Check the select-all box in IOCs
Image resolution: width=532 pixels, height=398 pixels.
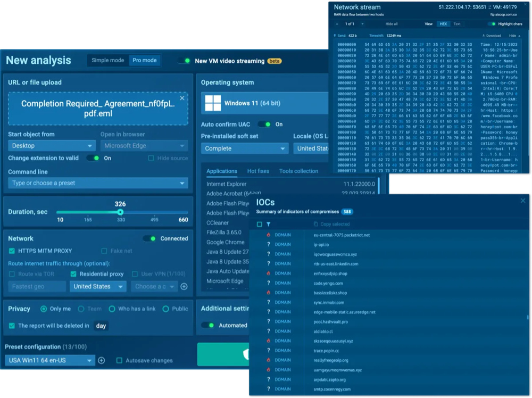tap(260, 224)
